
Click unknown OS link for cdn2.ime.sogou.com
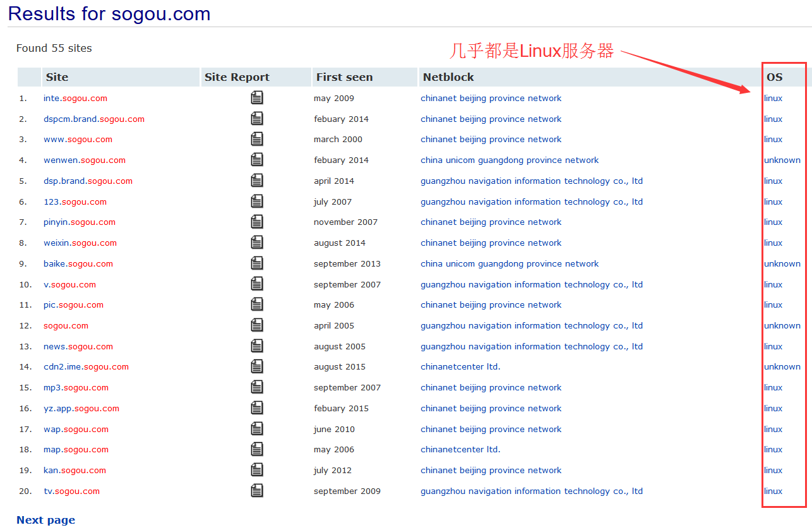pyautogui.click(x=782, y=366)
